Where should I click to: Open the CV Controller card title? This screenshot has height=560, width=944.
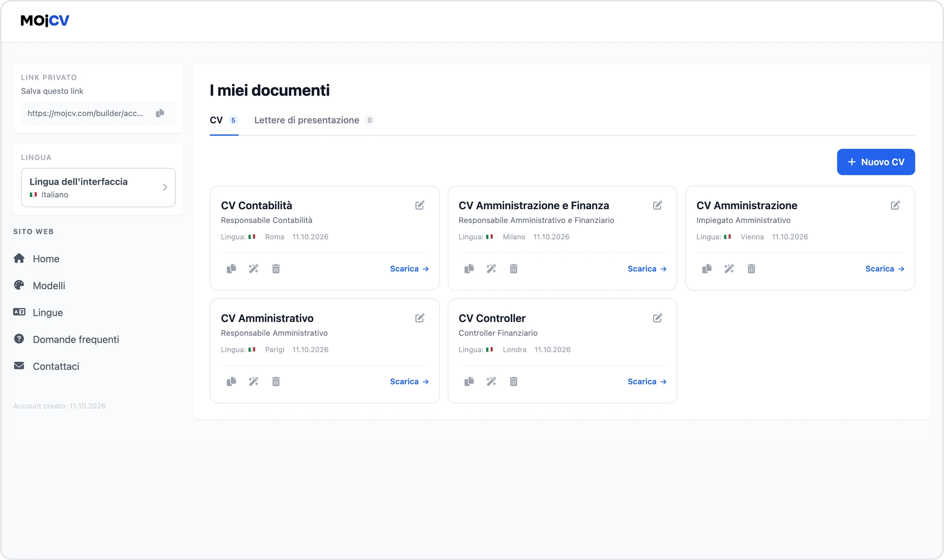click(x=492, y=318)
